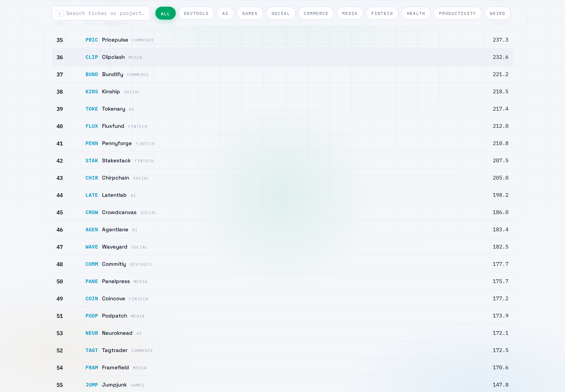Viewport: 565px width, 392px height.
Task: Filter by PRODUCTIVITY category
Action: coord(457,13)
